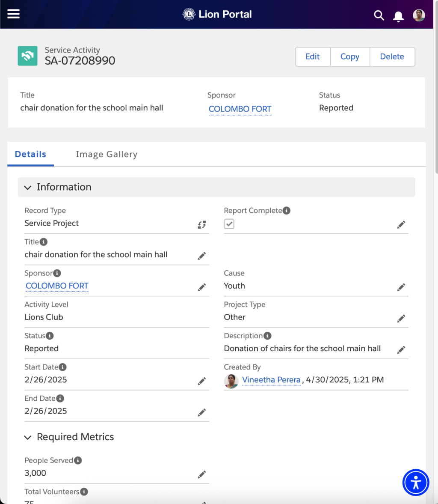Click pencil icon to edit Title field
Image resolution: width=438 pixels, height=504 pixels.
point(201,256)
